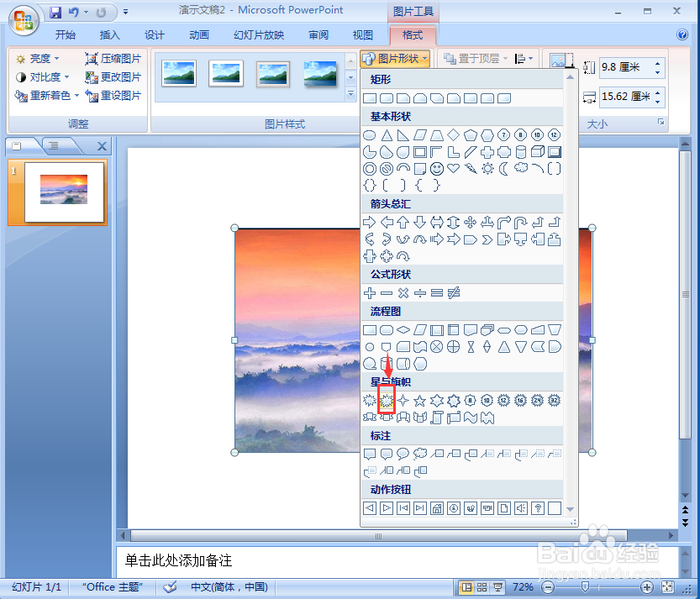
Task: Switch to slide sorter view
Action: click(x=482, y=587)
